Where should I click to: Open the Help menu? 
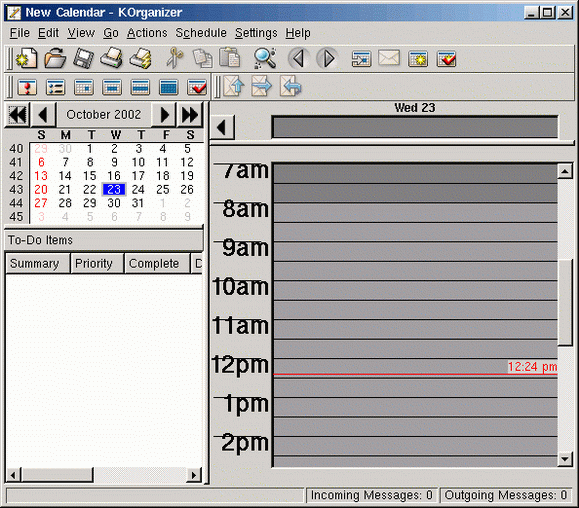coord(298,33)
